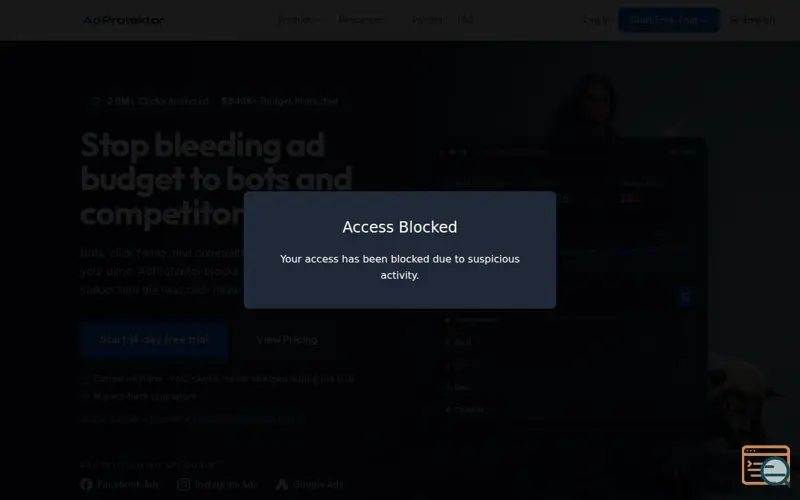Open the Product dropdown menu
This screenshot has width=800, height=500.
pyautogui.click(x=299, y=20)
